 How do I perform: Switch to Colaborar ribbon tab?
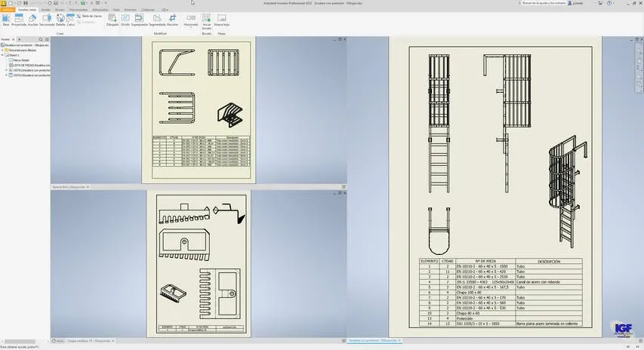click(x=148, y=10)
